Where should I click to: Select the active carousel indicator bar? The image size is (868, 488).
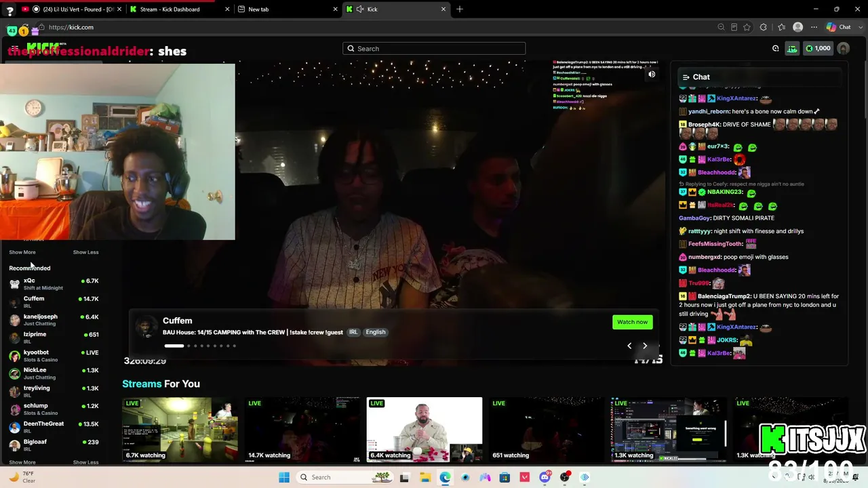point(174,346)
